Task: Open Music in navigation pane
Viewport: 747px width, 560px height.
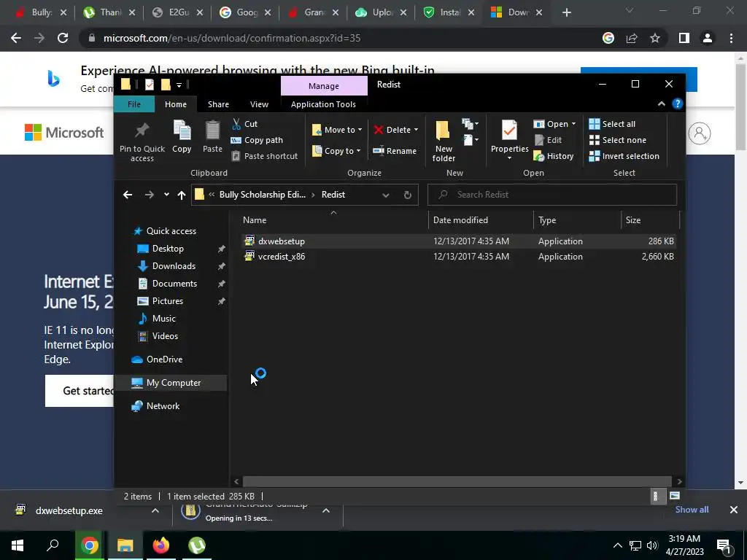Action: pyautogui.click(x=163, y=319)
